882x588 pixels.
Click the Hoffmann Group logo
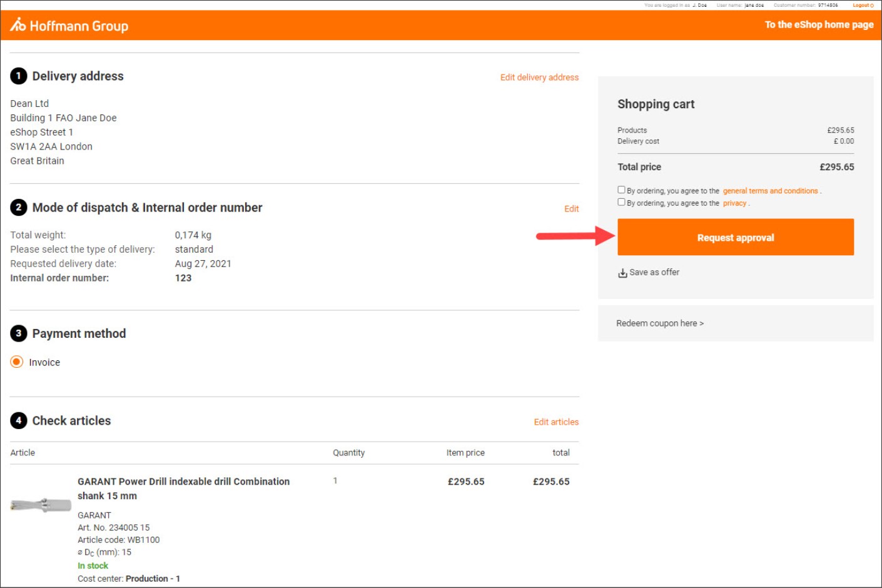click(x=69, y=26)
